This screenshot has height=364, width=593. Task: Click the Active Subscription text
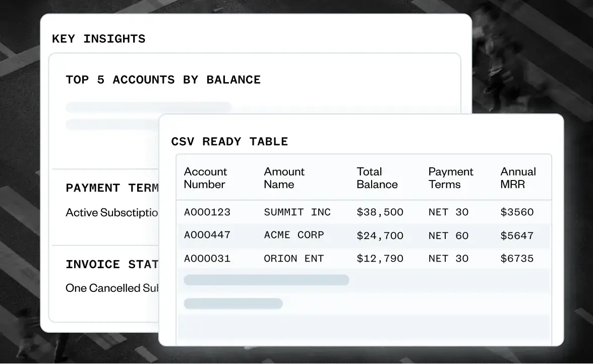[112, 213]
